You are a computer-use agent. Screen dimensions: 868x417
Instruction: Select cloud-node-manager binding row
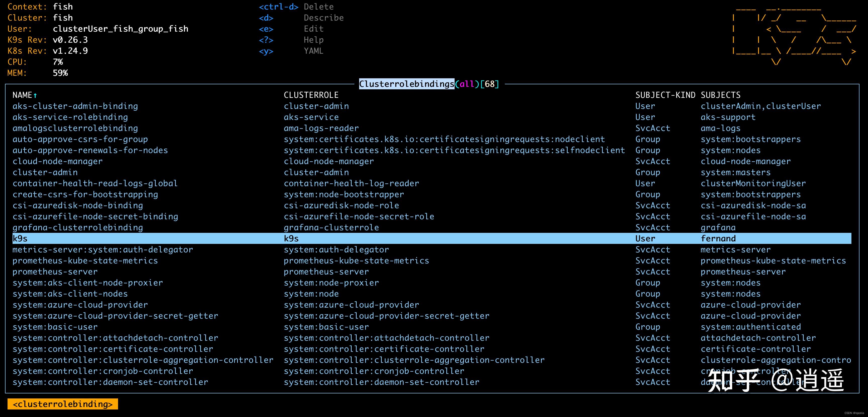[x=57, y=162]
